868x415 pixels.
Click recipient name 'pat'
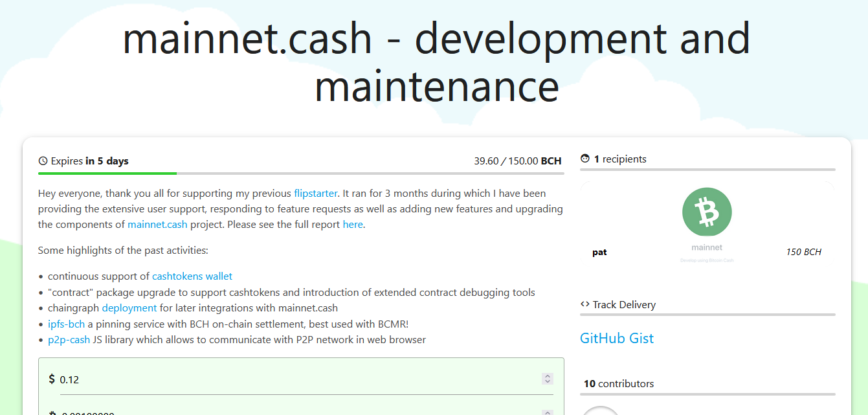pyautogui.click(x=599, y=252)
